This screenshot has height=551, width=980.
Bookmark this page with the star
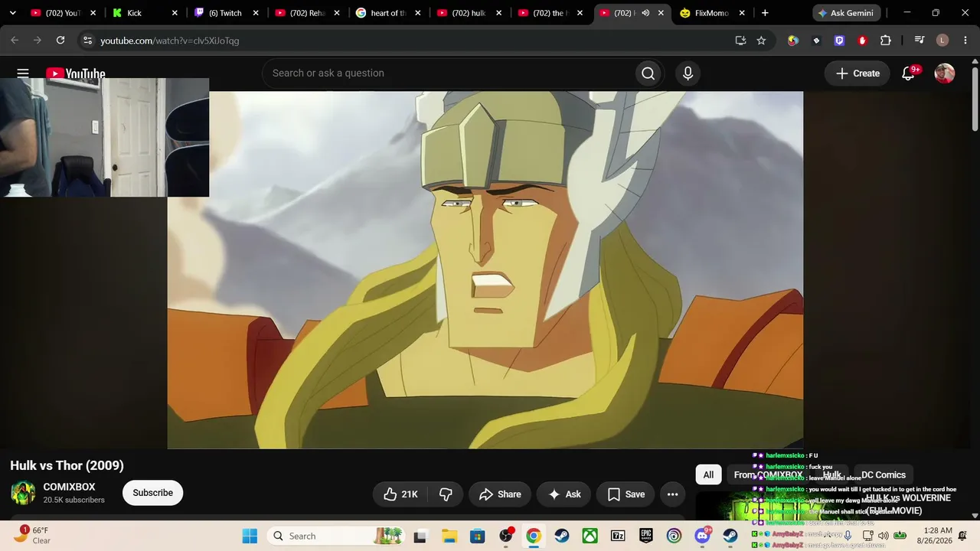[761, 41]
